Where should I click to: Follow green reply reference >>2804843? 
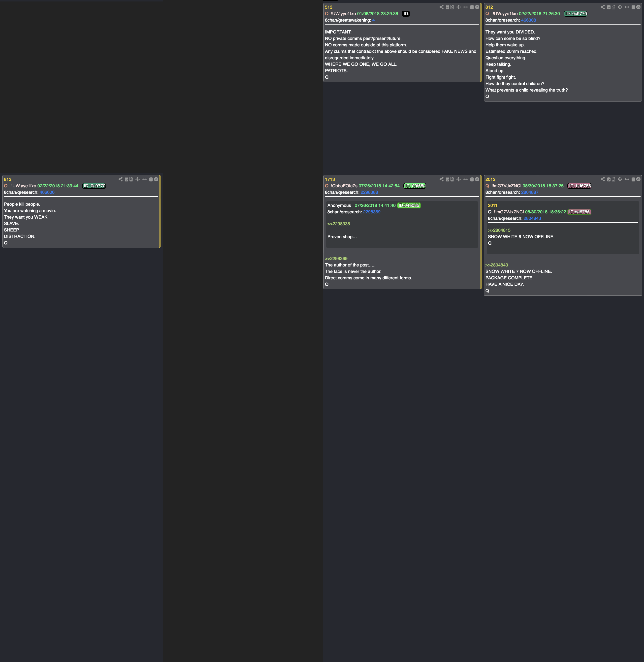[497, 265]
